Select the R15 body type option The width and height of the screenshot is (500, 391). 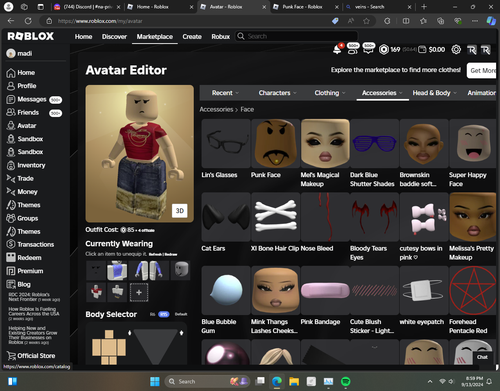click(x=164, y=314)
